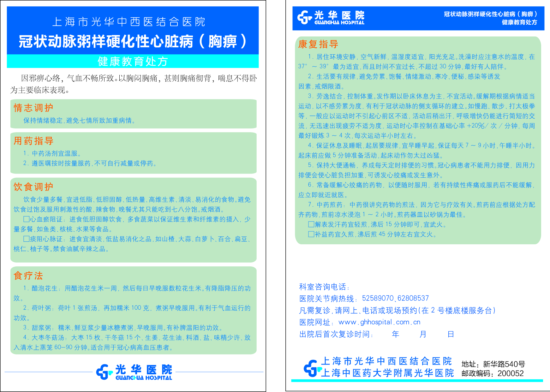Viewport: 550px width, 392px height.
Task: Click the 年 field of the follow-up date
Action: click(395, 334)
